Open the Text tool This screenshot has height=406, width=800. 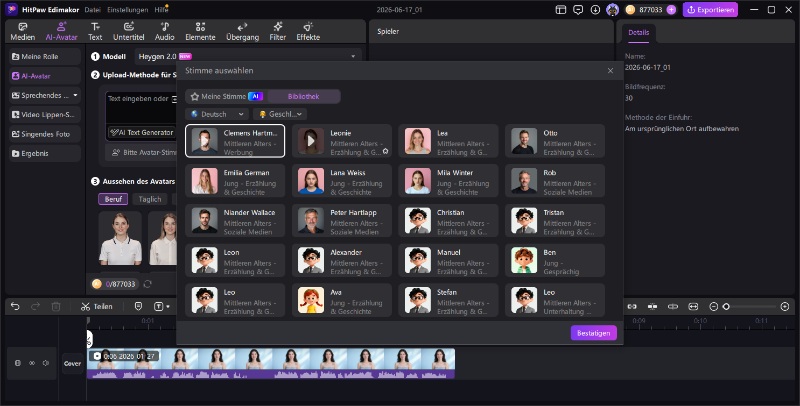[95, 32]
